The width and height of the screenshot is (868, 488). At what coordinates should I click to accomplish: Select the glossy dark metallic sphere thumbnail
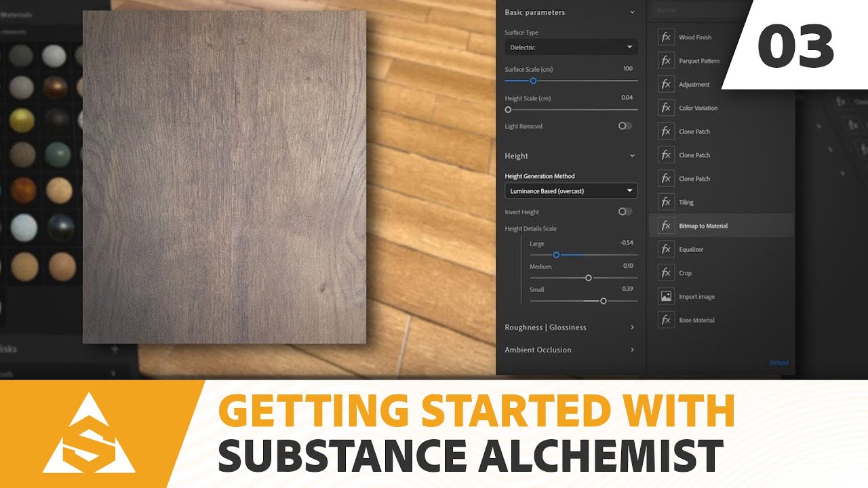pos(60,227)
